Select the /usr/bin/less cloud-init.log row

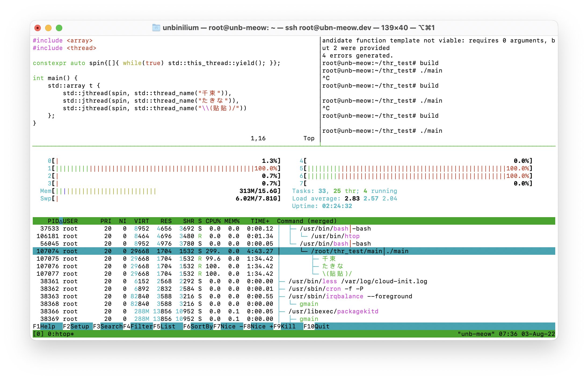click(294, 281)
